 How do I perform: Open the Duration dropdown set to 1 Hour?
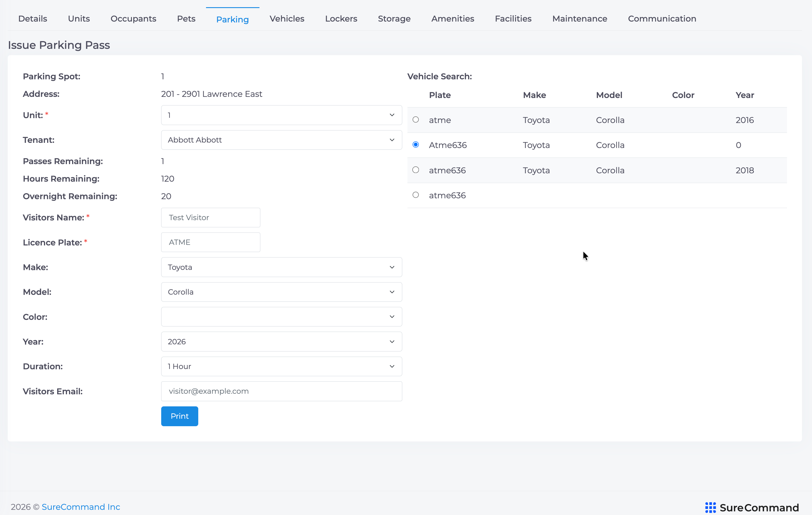[281, 366]
